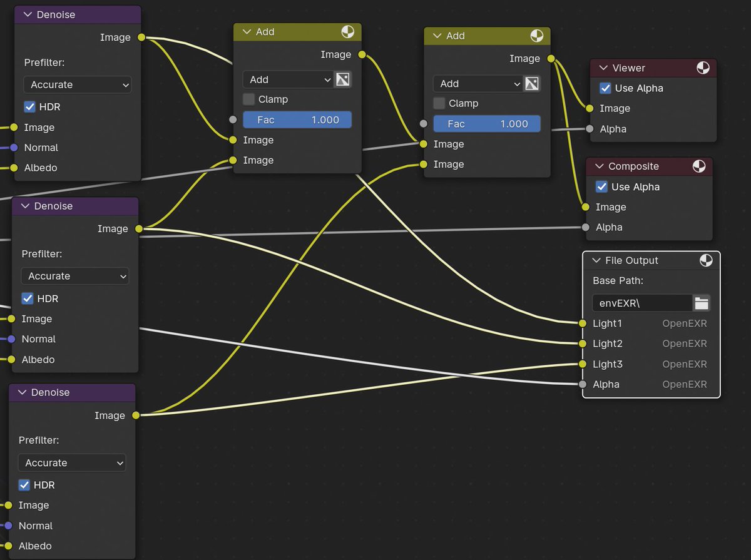Disable HDR on the bottom Denoise node
This screenshot has height=560, width=751.
(x=24, y=485)
